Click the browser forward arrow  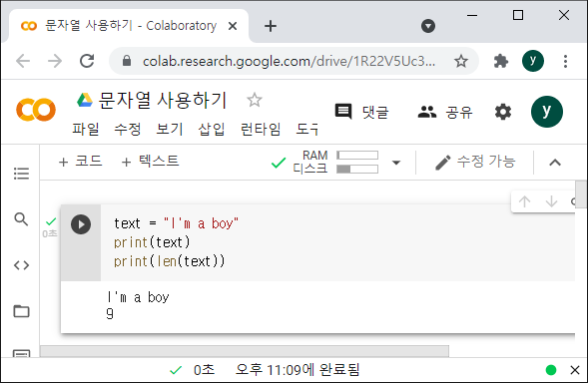pos(55,61)
